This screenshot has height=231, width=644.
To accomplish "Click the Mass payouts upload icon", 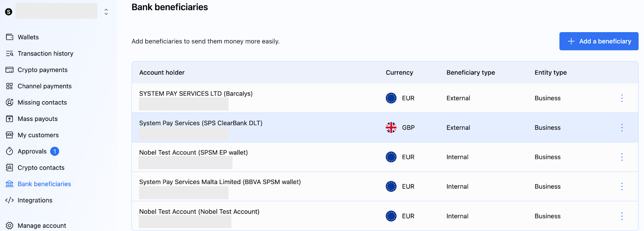I will pyautogui.click(x=10, y=119).
